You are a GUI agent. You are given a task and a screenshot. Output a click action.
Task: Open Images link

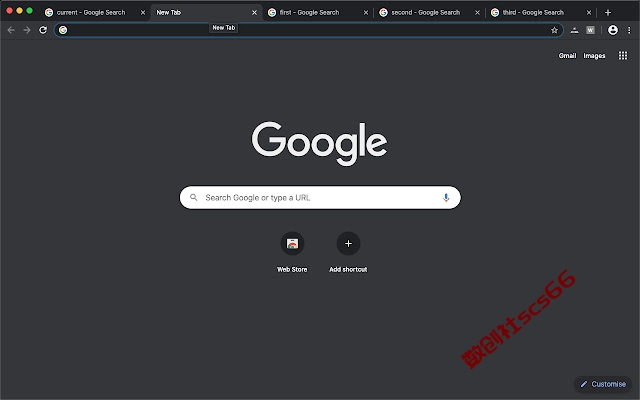(594, 56)
